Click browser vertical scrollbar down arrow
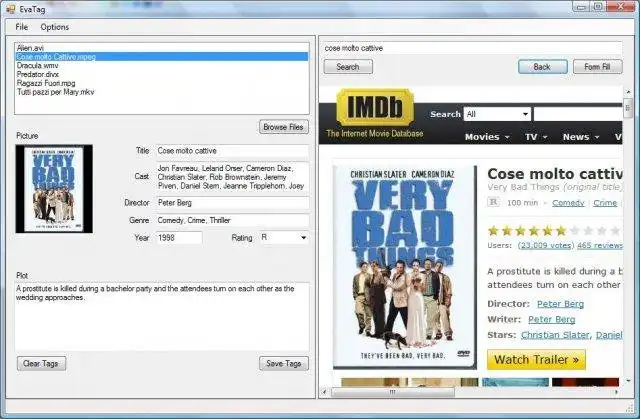The height and width of the screenshot is (419, 640). pyautogui.click(x=628, y=381)
